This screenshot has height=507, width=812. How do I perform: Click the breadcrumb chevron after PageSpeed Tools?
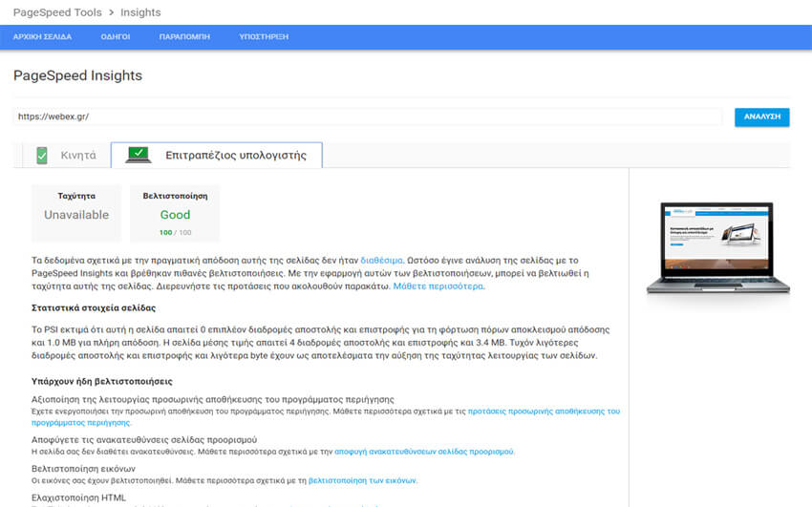[x=112, y=12]
